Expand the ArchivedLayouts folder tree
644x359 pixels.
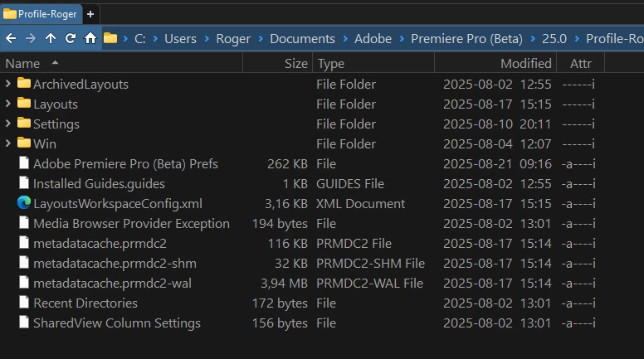pos(7,84)
